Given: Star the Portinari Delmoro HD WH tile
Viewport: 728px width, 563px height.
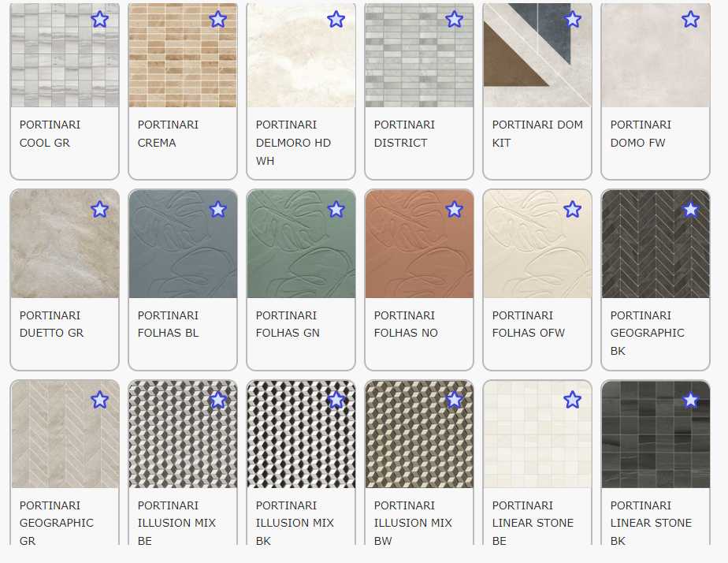Looking at the screenshot, I should pyautogui.click(x=336, y=19).
